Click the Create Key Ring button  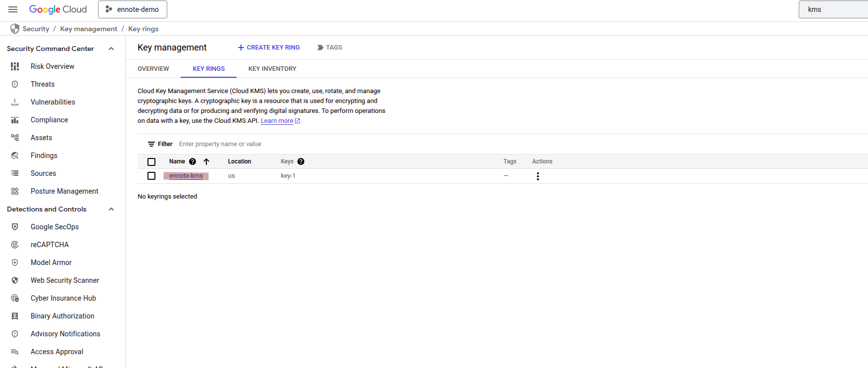pos(269,48)
